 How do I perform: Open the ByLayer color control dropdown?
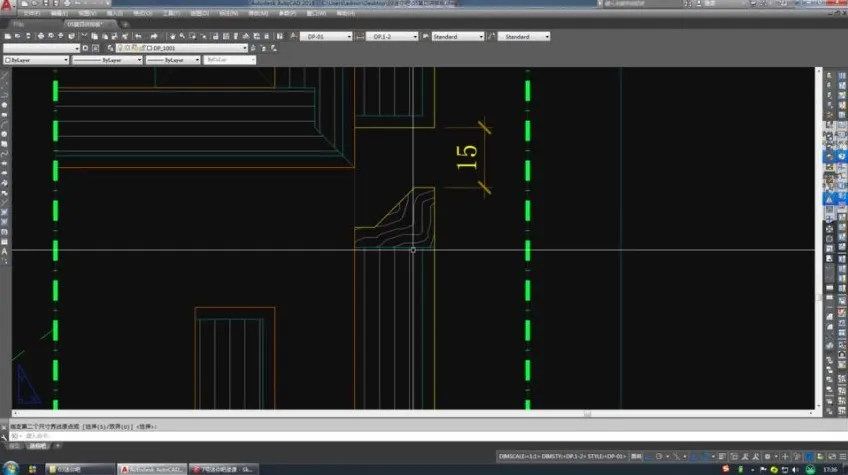pos(36,60)
